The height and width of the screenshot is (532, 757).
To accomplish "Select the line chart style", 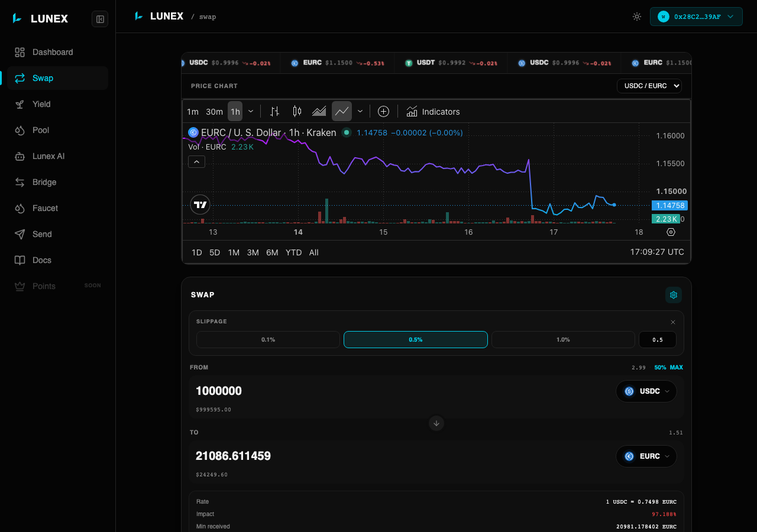I will tap(342, 111).
